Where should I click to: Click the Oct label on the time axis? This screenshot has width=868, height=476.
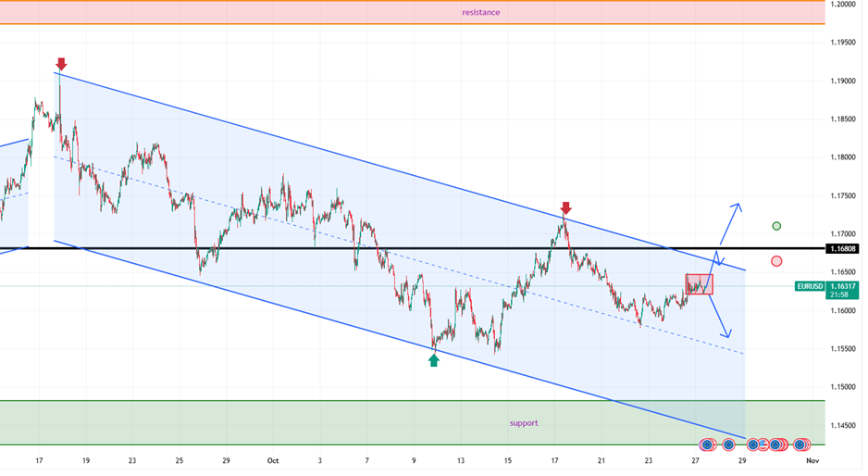pyautogui.click(x=272, y=460)
